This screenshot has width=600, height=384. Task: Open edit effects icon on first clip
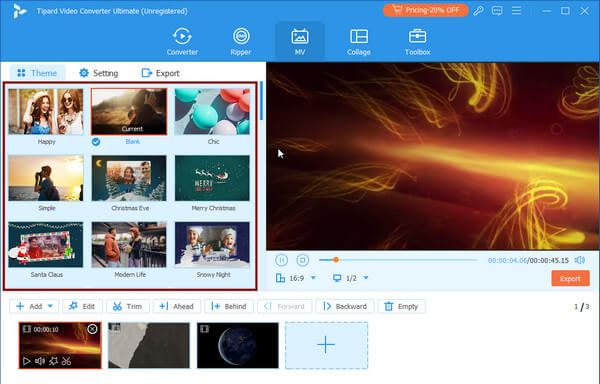point(53,361)
